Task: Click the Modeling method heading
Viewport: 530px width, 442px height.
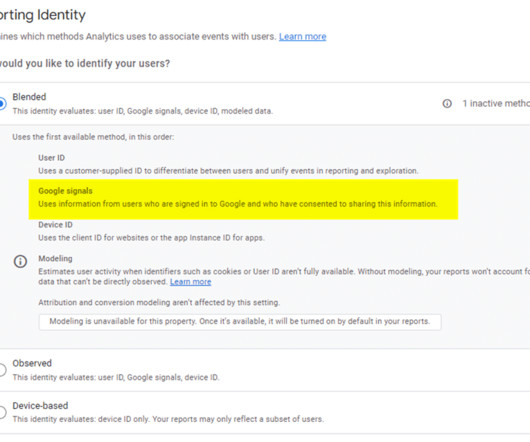Action: [55, 259]
